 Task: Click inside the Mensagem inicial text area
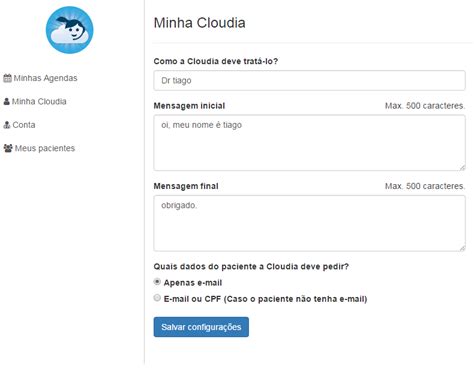pos(309,143)
